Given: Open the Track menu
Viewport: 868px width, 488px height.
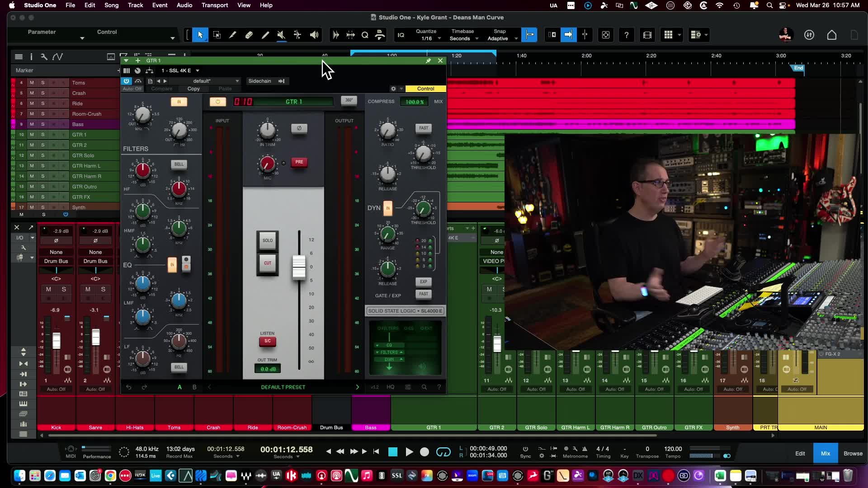Looking at the screenshot, I should coord(135,5).
